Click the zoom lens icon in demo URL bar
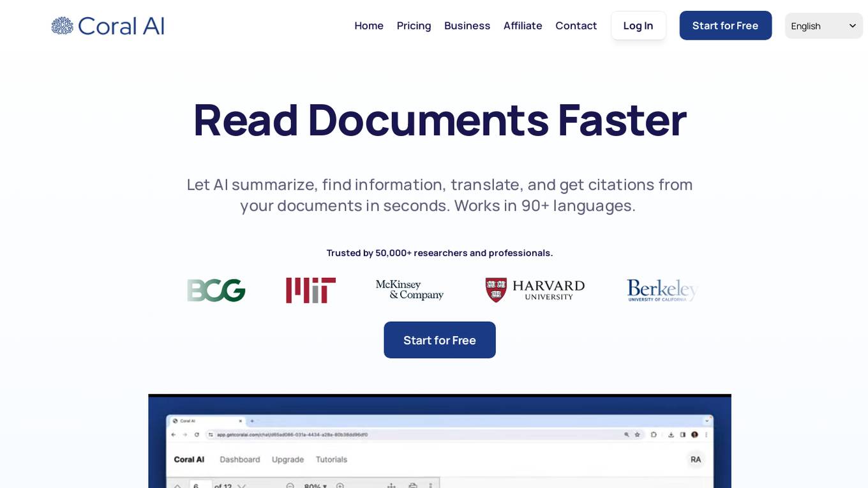This screenshot has width=868, height=488. [627, 434]
